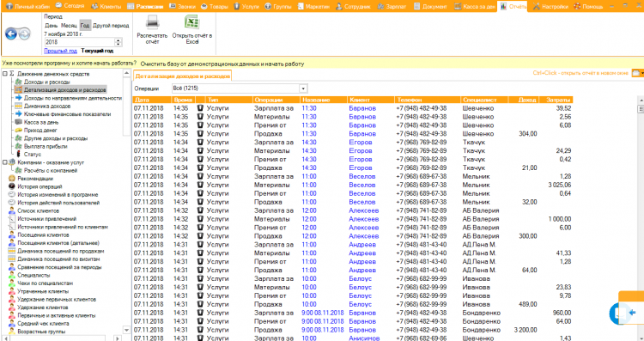The height and width of the screenshot is (341, 644).
Task: Open Ключевые финансовые показатели report
Action: click(x=67, y=113)
